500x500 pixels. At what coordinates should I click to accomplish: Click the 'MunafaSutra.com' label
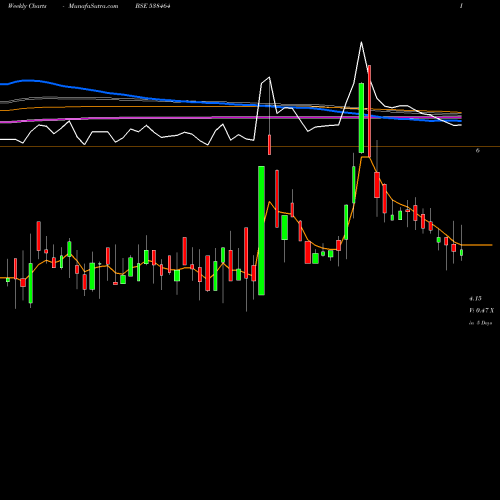point(93,6)
